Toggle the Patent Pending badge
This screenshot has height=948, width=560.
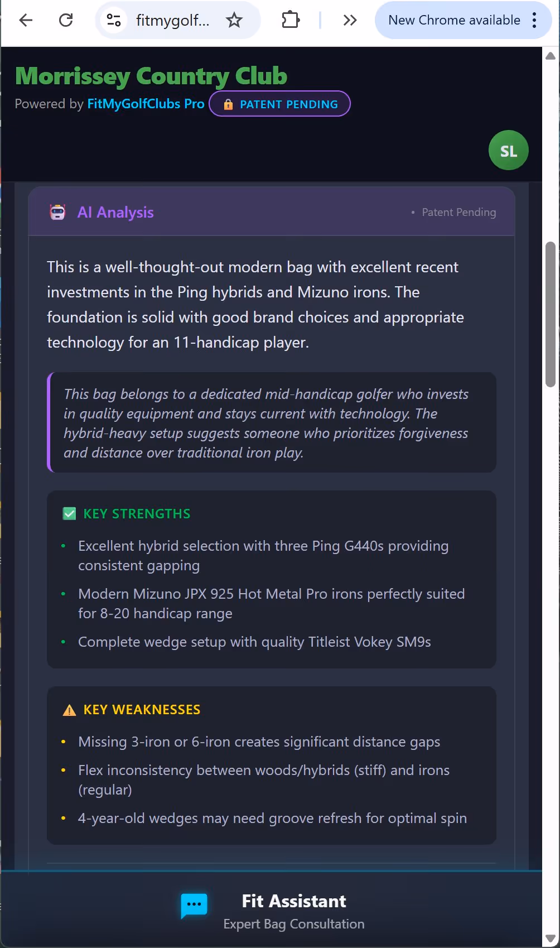tap(279, 104)
